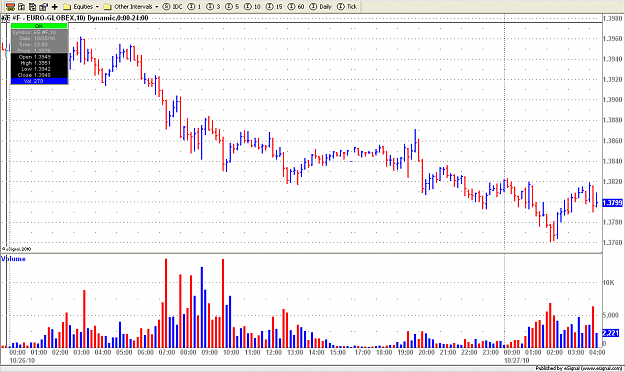The width and height of the screenshot is (625, 372).
Task: Click the Date row in the cursor window
Action: (39, 38)
